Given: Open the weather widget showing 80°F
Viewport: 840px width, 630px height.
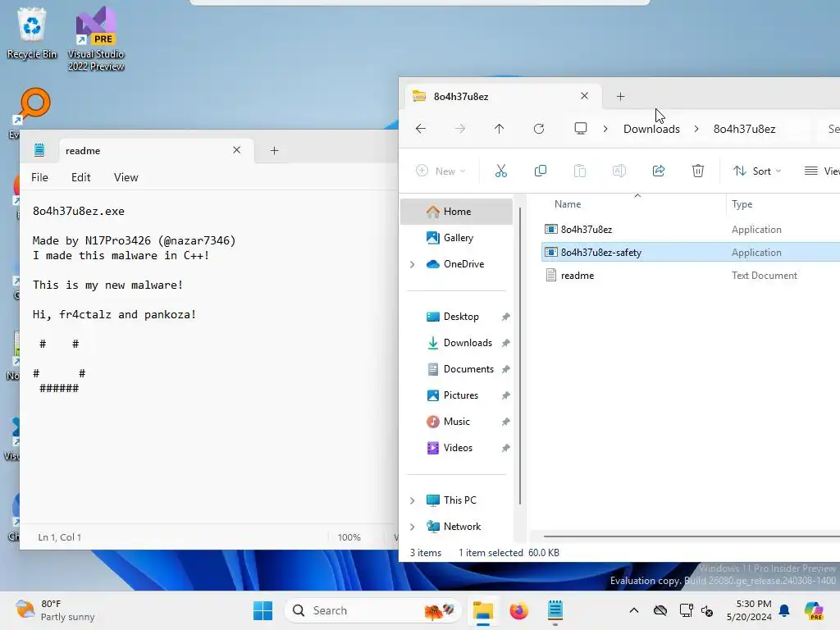Looking at the screenshot, I should [55, 610].
